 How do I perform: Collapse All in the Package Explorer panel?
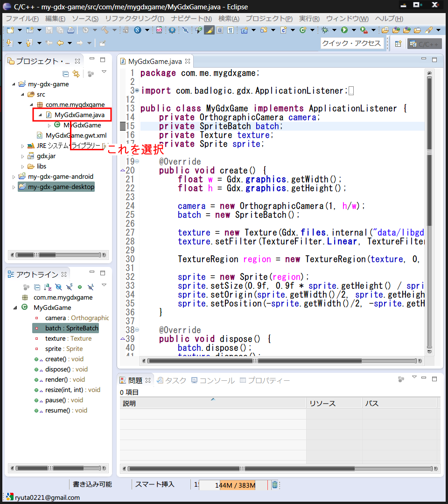(66, 74)
